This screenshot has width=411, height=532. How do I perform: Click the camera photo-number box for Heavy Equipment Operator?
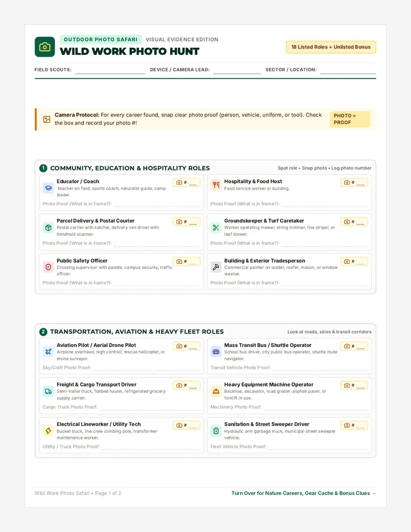pos(354,385)
